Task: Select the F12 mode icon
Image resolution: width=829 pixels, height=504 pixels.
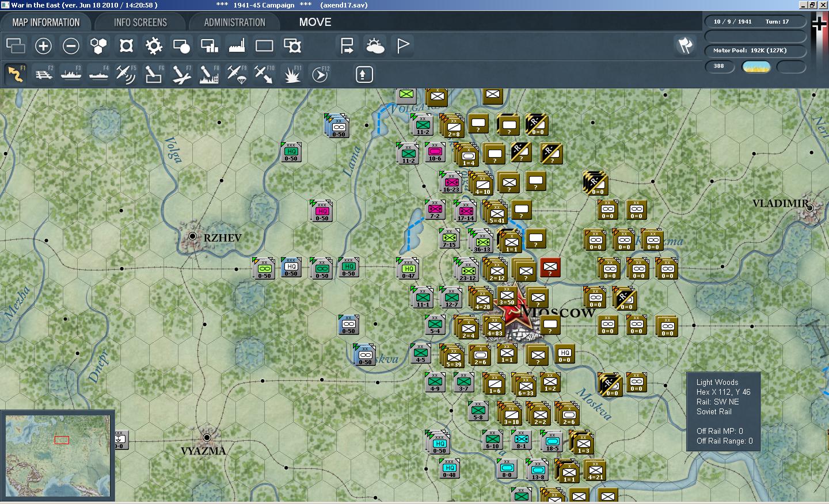Action: [320, 74]
